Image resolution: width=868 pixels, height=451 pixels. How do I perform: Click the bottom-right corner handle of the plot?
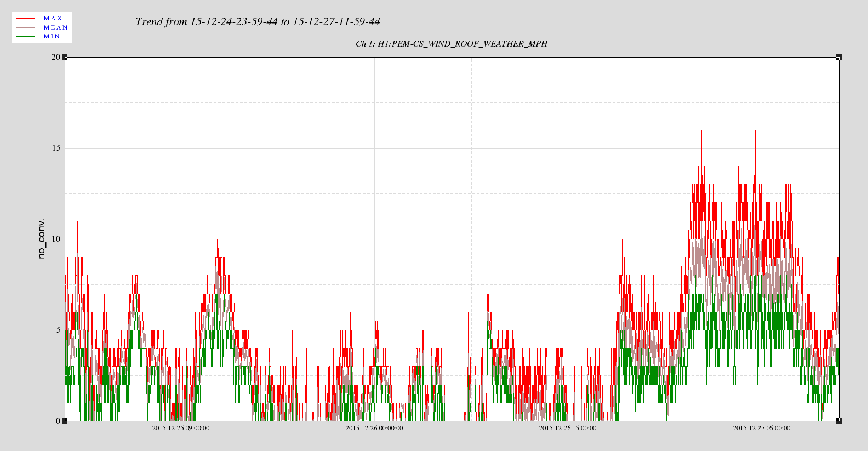click(x=839, y=421)
